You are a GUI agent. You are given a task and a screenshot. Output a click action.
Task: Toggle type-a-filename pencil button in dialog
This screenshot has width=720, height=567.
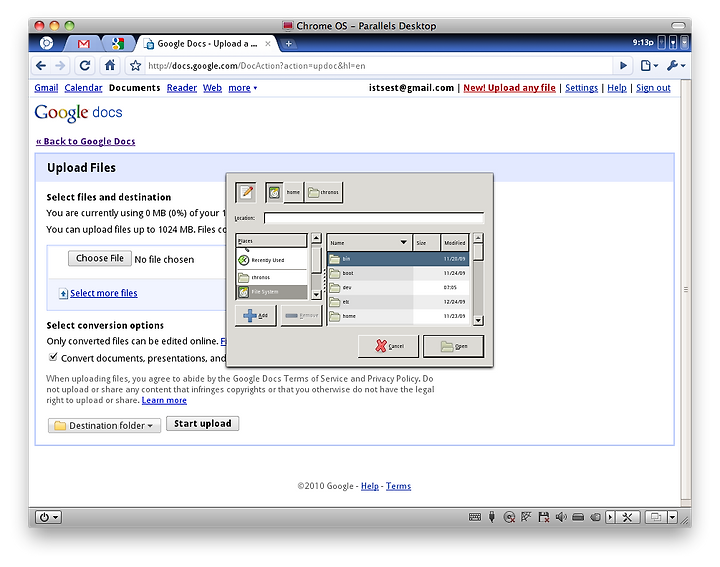(246, 192)
